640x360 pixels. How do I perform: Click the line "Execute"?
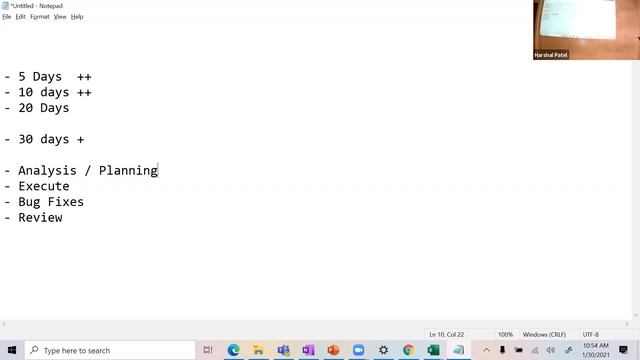(37, 186)
